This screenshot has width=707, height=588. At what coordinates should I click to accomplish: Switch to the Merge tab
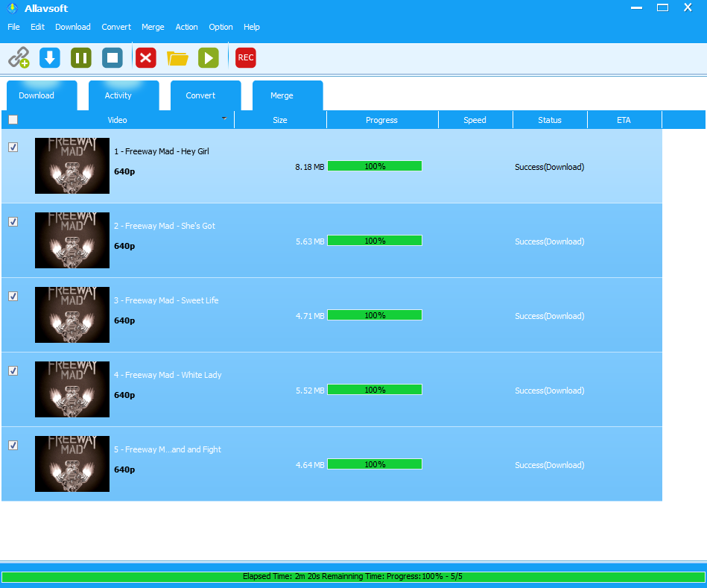(288, 95)
